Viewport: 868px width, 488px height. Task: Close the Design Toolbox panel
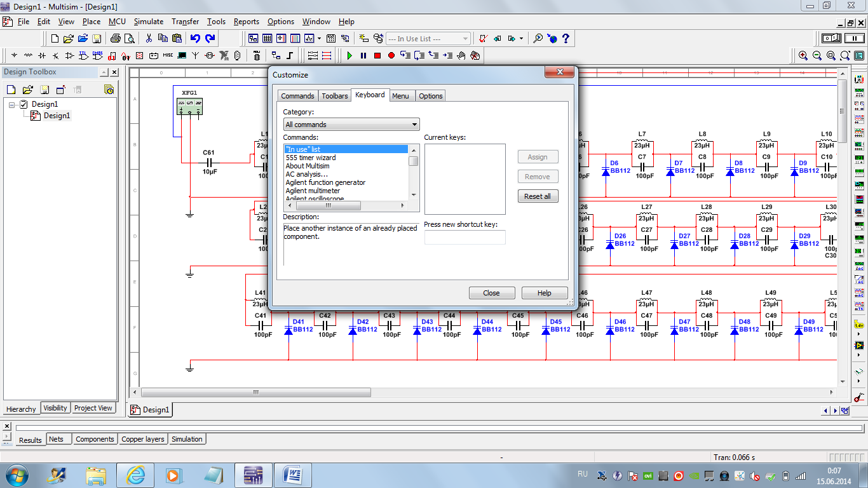(114, 72)
